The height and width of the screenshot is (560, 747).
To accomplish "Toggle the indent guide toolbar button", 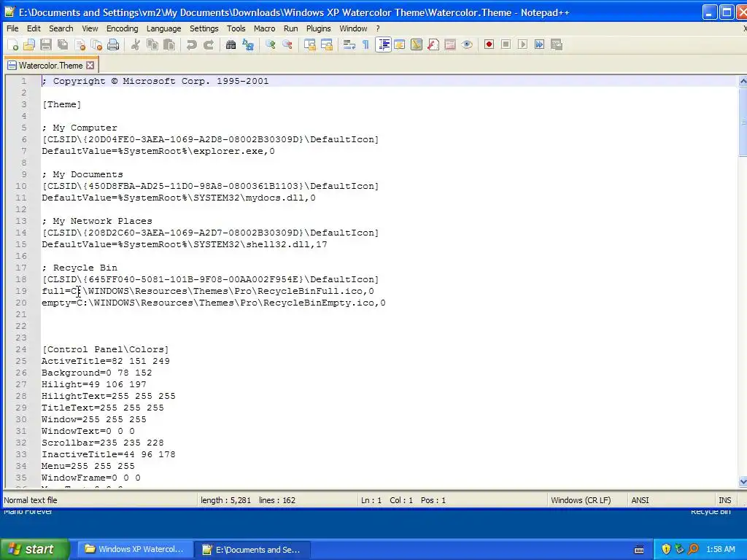I will pyautogui.click(x=383, y=44).
